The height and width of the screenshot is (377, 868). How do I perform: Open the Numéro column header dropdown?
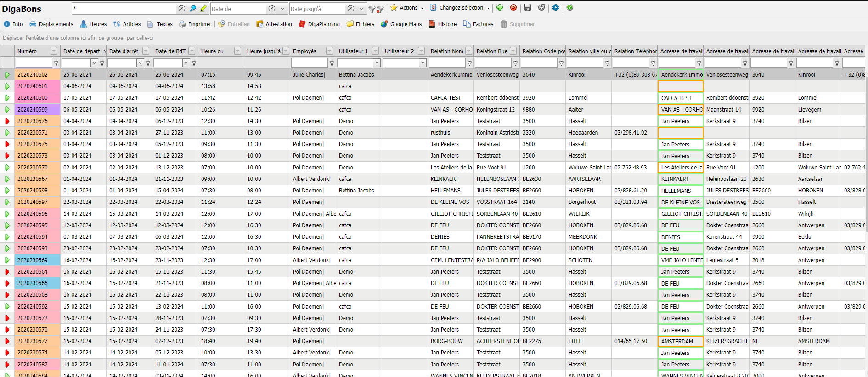point(54,51)
